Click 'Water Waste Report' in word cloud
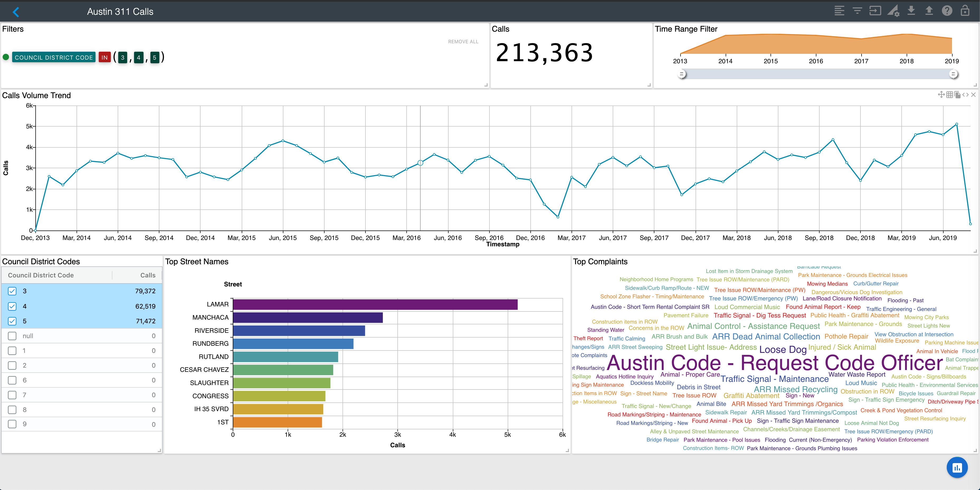 point(857,374)
